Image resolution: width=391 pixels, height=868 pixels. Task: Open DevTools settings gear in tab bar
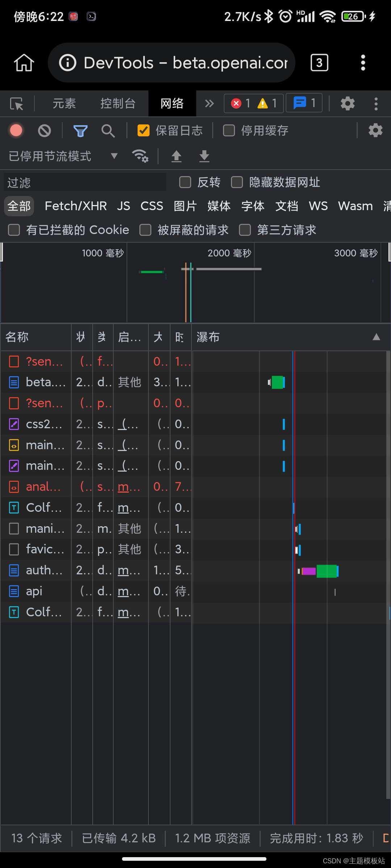tap(348, 103)
